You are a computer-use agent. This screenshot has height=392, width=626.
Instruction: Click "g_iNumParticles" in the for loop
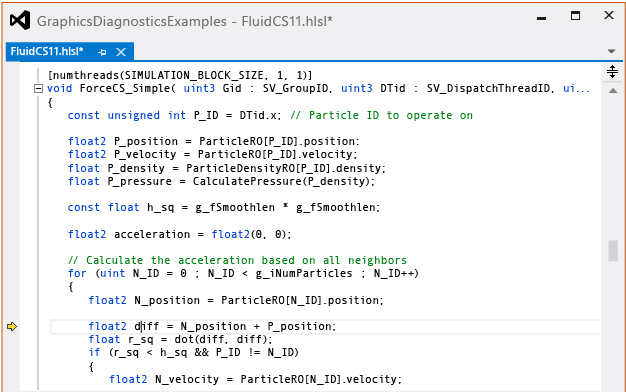(304, 273)
